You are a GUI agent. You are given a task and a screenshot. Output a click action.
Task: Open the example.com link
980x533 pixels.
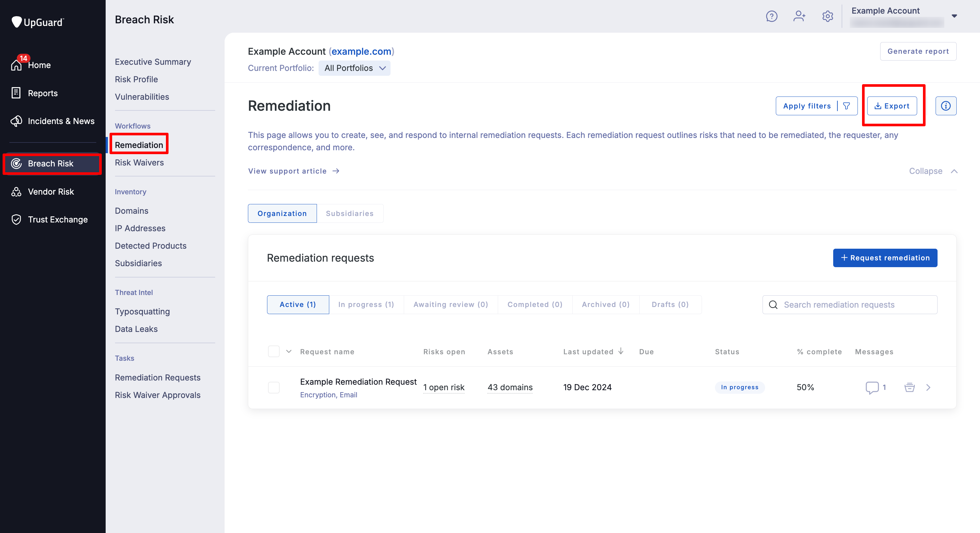(x=361, y=51)
